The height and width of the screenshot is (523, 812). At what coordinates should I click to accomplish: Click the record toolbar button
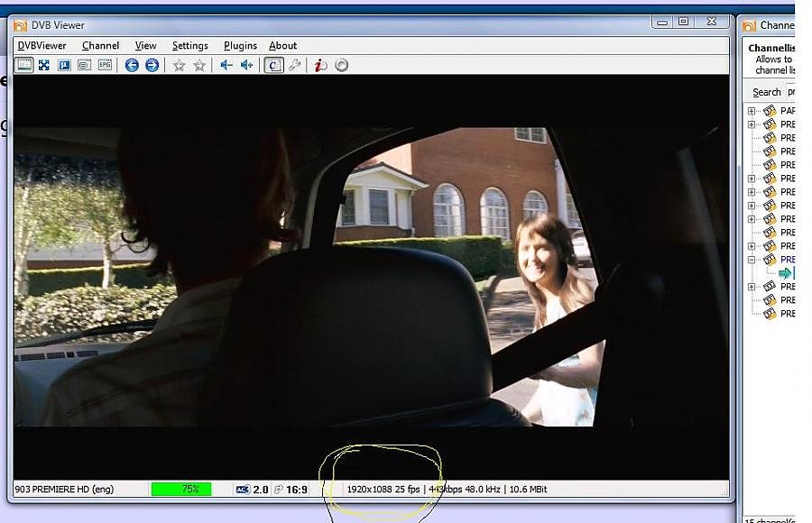341,65
